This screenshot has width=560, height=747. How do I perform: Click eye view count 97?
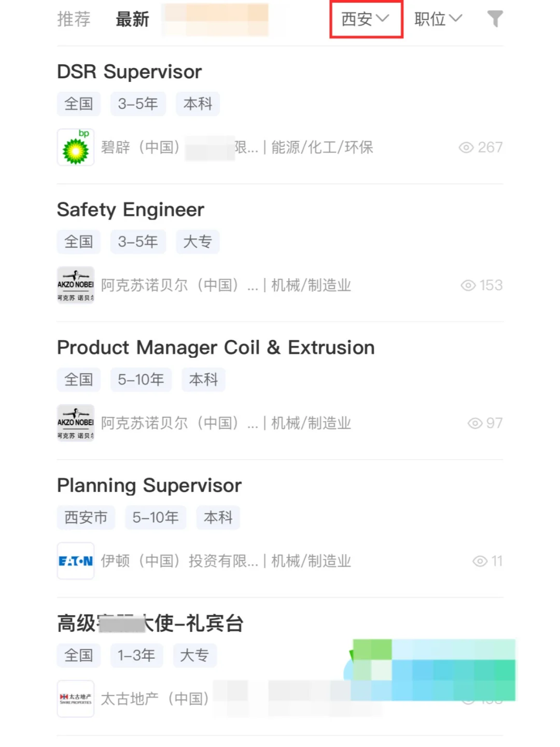[485, 423]
